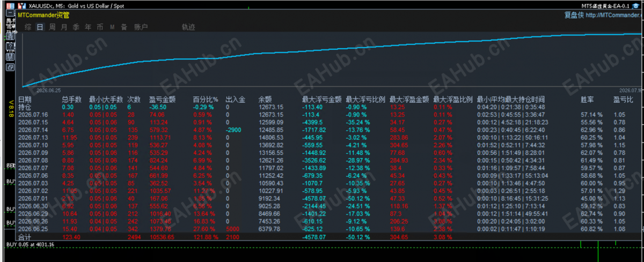Select the 持仓 row label

click(25, 107)
